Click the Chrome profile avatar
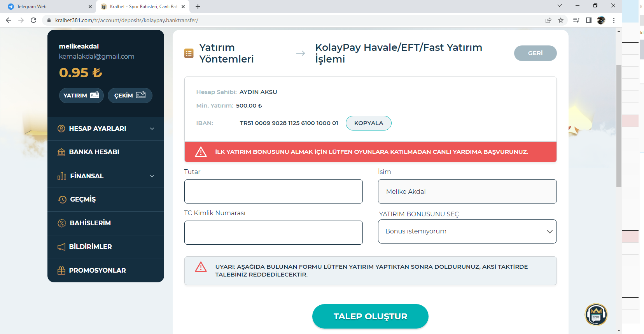 (x=601, y=20)
